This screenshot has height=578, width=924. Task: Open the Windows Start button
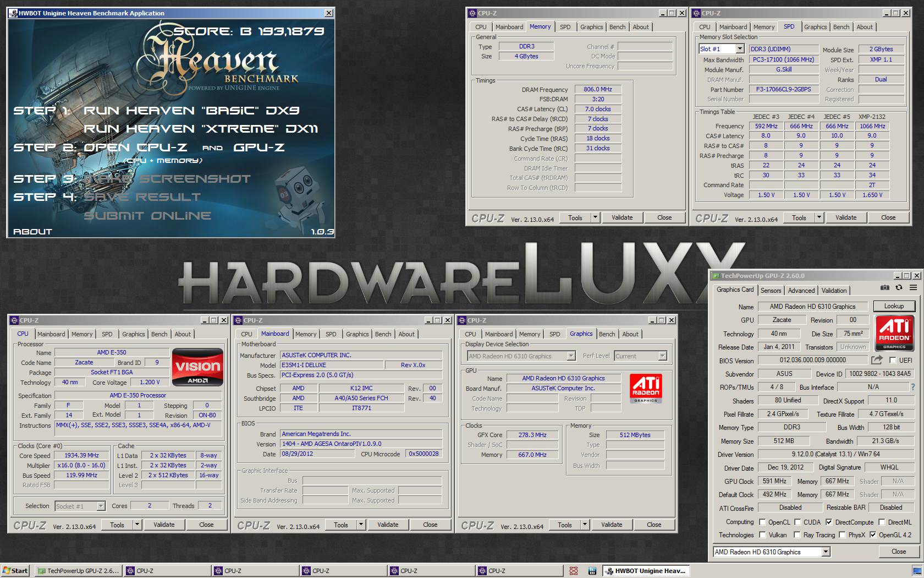point(15,571)
